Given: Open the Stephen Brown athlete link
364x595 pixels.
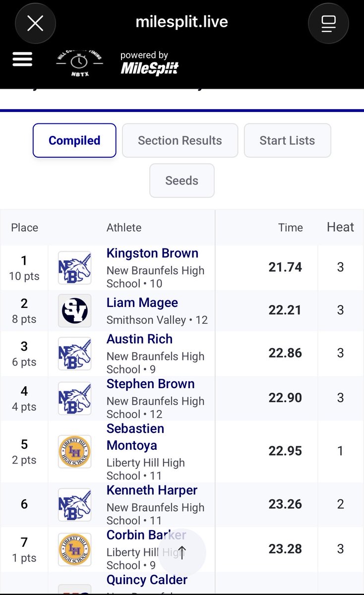Looking at the screenshot, I should click(150, 384).
